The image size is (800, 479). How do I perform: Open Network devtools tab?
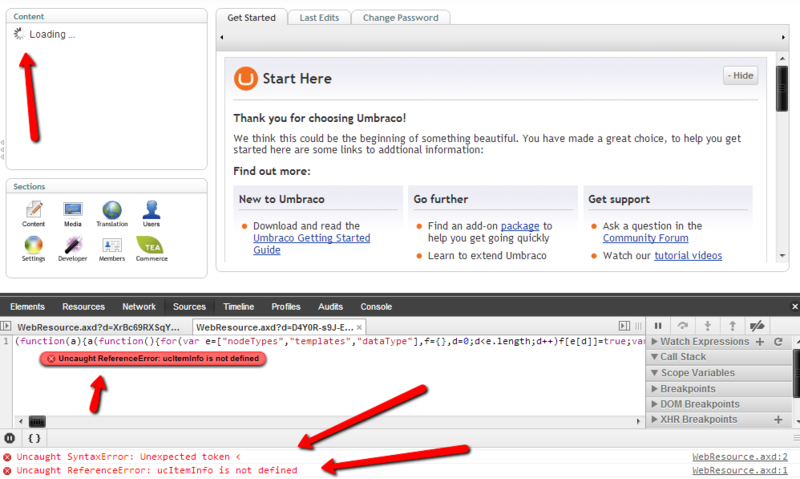tap(139, 307)
